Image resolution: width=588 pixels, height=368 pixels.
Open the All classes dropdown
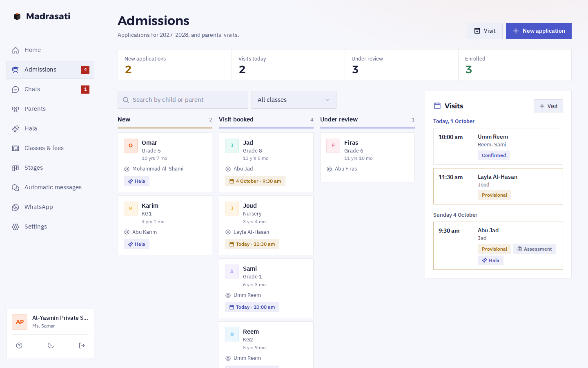click(x=294, y=100)
